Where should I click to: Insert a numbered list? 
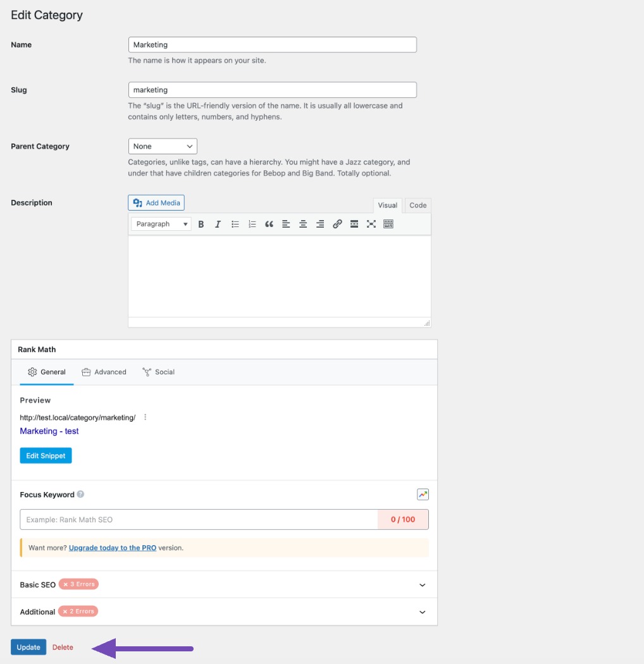tap(252, 224)
